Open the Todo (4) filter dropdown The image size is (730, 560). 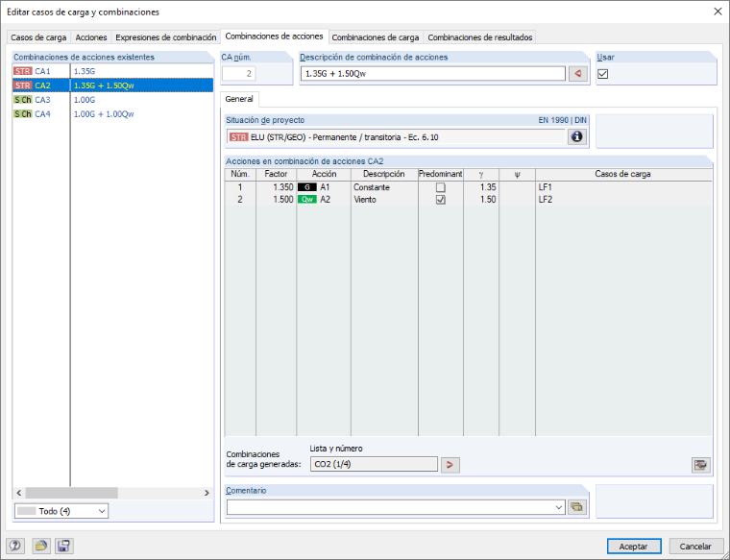(61, 511)
